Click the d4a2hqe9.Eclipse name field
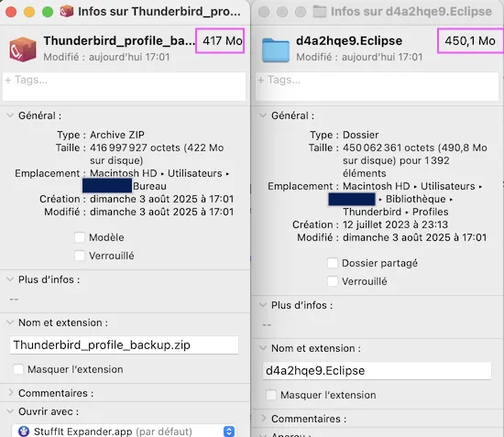Screen dimensions: 504x437 (377, 371)
